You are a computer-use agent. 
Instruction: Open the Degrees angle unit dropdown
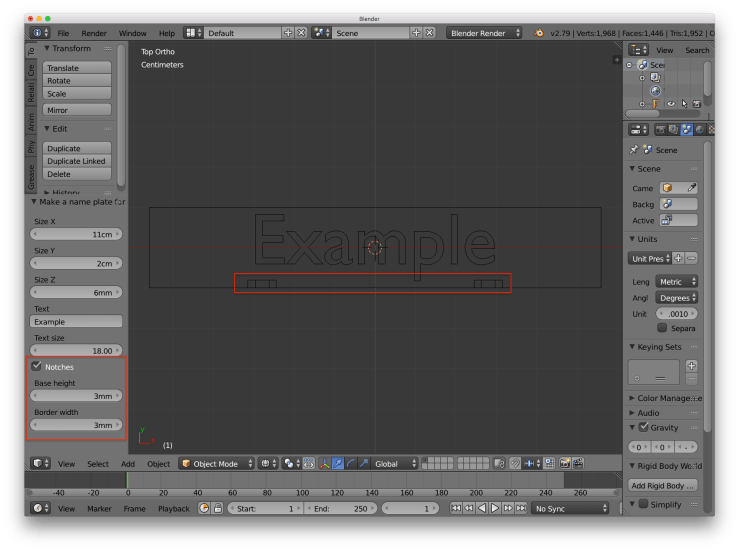(x=677, y=297)
